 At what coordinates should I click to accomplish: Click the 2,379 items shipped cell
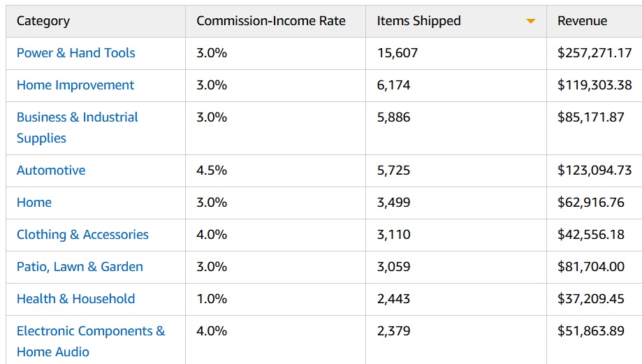coord(394,331)
